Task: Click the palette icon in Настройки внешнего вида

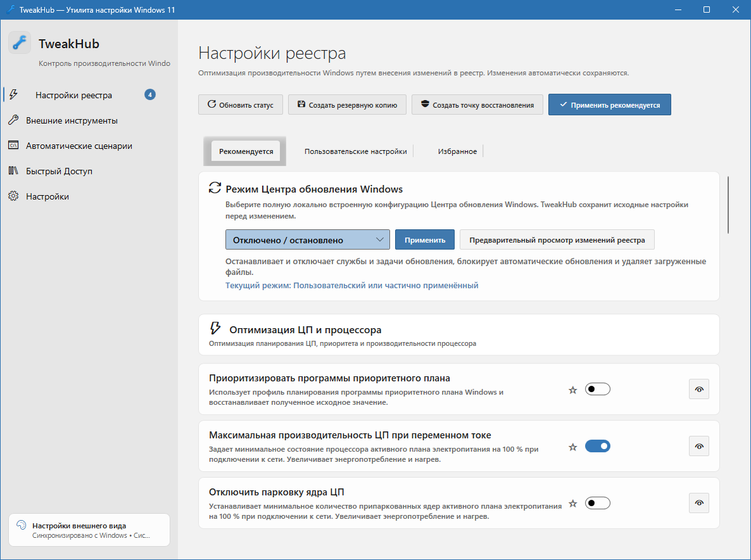Action: pyautogui.click(x=21, y=525)
